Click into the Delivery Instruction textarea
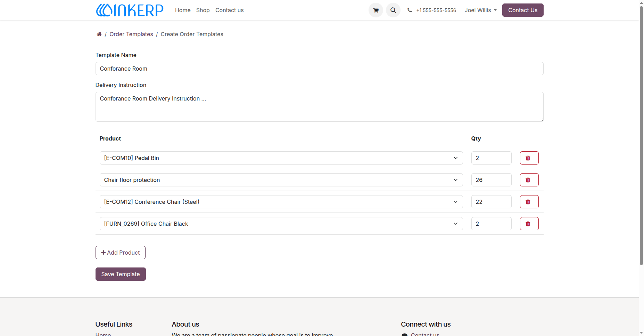644x336 pixels. [319, 107]
